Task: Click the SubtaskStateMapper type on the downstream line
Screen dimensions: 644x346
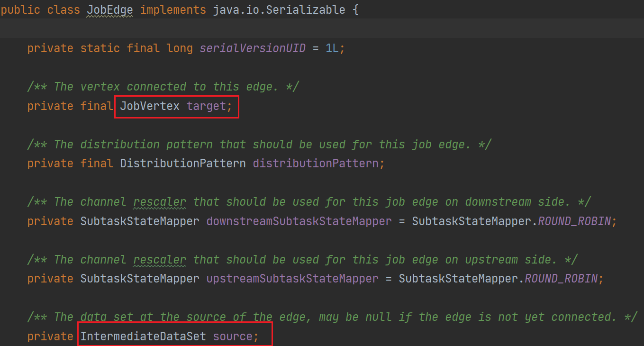Action: click(140, 221)
